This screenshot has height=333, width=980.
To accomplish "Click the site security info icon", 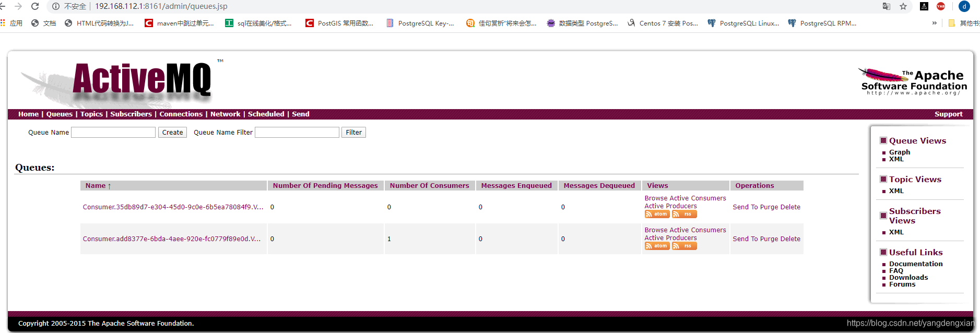I will pos(56,6).
